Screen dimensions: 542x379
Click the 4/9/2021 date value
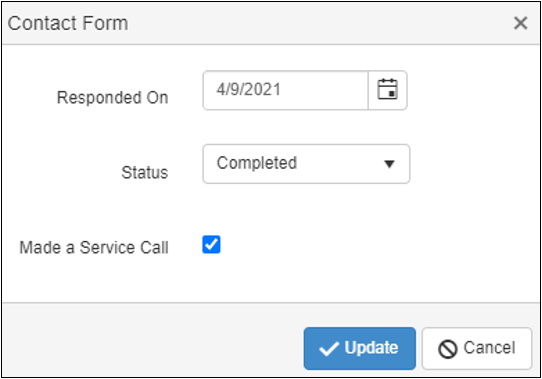pos(249,90)
